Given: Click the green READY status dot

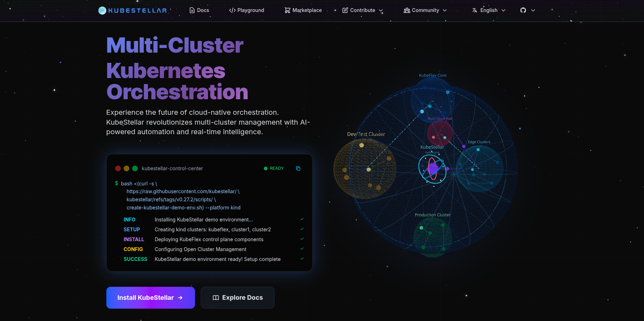Looking at the screenshot, I should click(266, 168).
